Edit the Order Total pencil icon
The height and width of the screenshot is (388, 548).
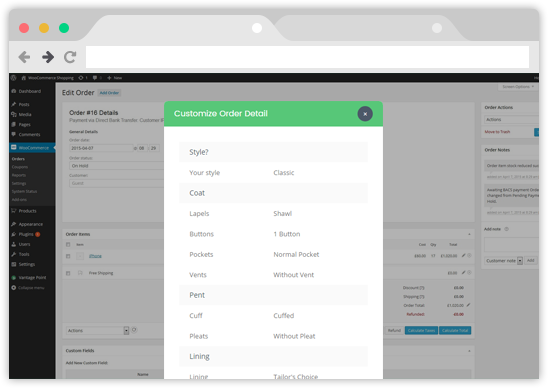tap(468, 305)
